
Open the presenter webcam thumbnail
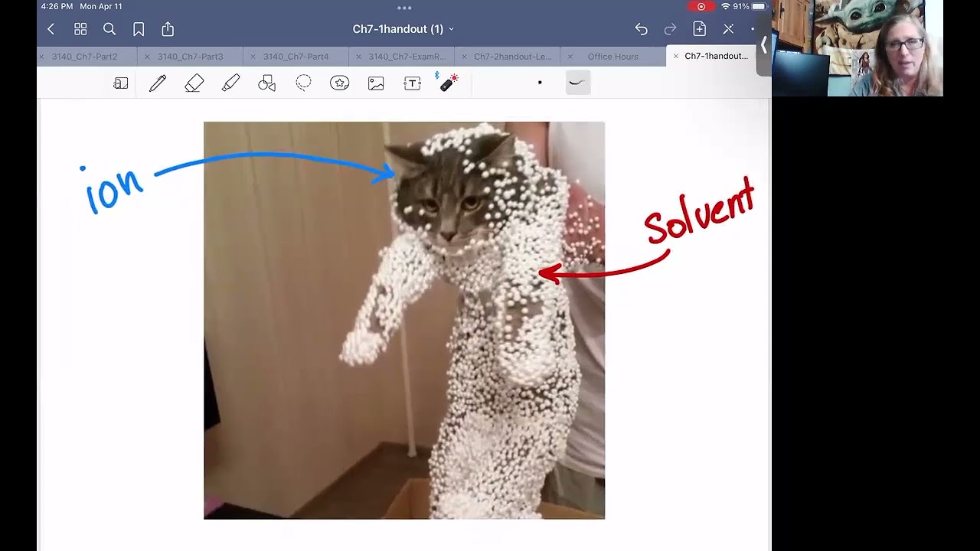click(857, 48)
